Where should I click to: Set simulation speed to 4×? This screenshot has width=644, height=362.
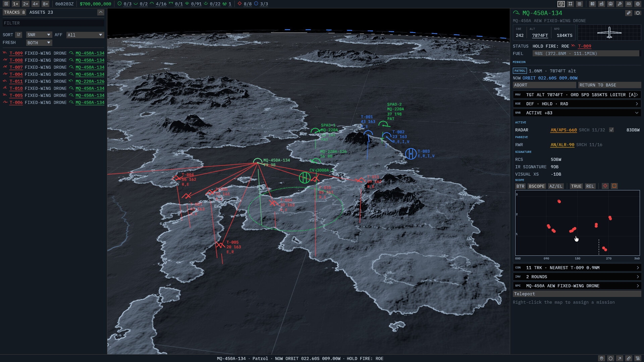[x=36, y=4]
